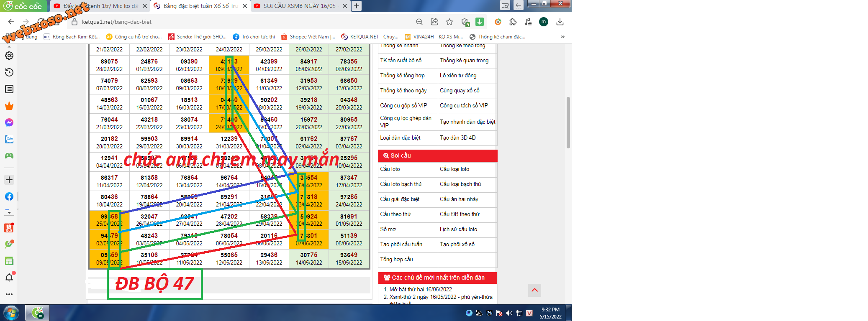Open the game controller icon in sidebar
868x321 pixels.
tap(9, 156)
